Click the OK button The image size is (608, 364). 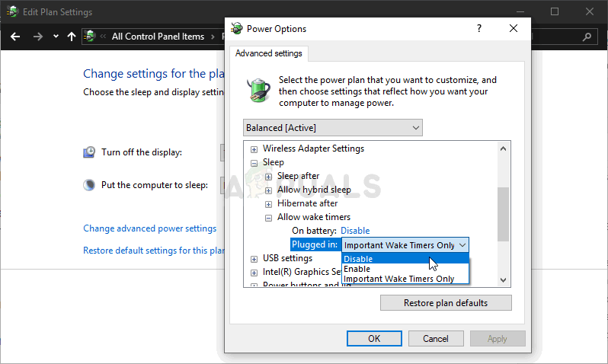pos(374,338)
